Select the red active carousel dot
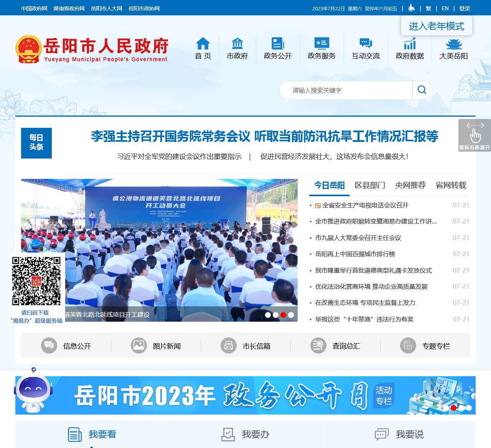Viewport: 491px width, 448px height. [x=283, y=315]
